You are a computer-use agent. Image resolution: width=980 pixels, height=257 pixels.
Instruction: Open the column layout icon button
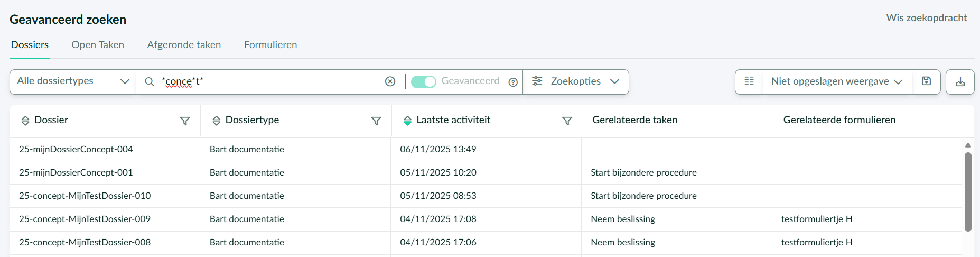point(749,81)
